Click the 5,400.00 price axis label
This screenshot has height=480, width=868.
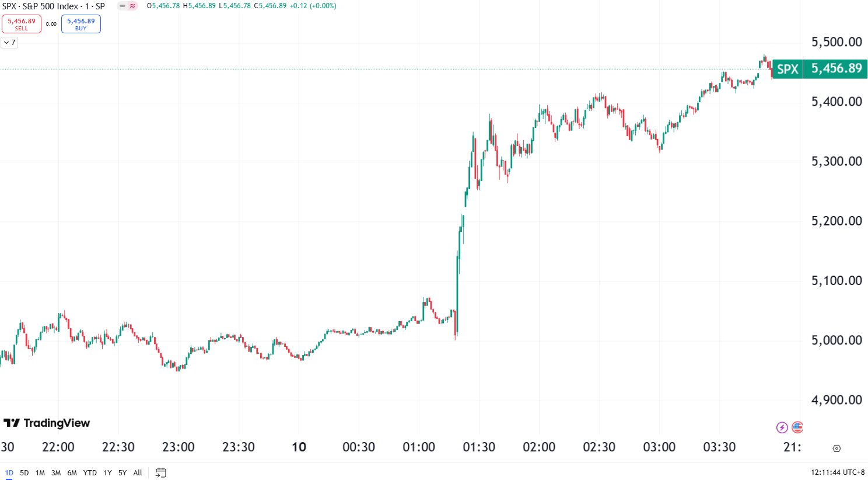point(838,101)
